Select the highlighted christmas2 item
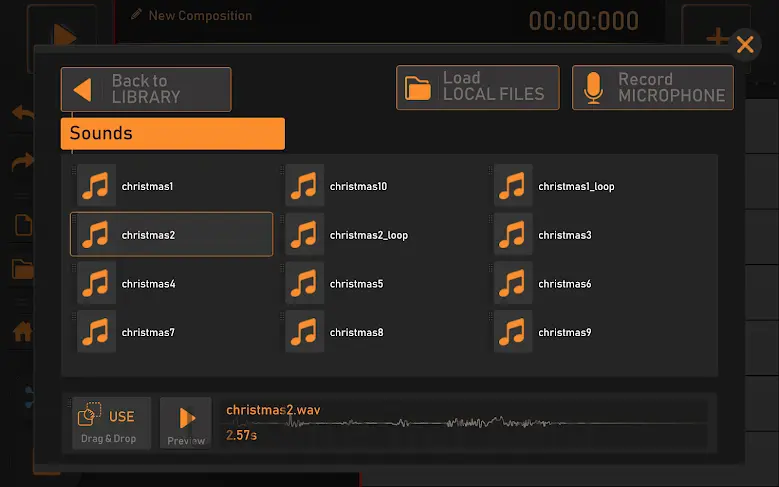 (x=171, y=235)
